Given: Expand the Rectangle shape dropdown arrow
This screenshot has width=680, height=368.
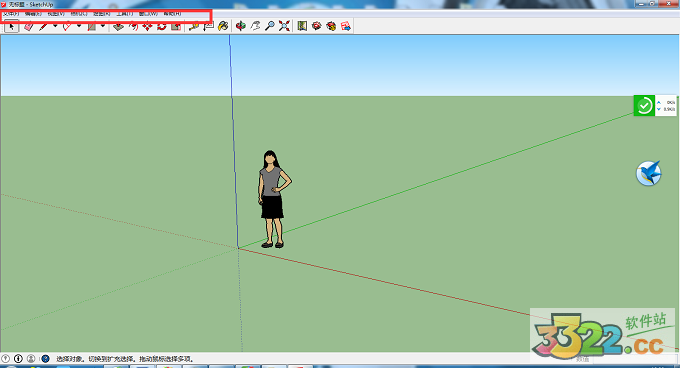Looking at the screenshot, I should click(103, 26).
